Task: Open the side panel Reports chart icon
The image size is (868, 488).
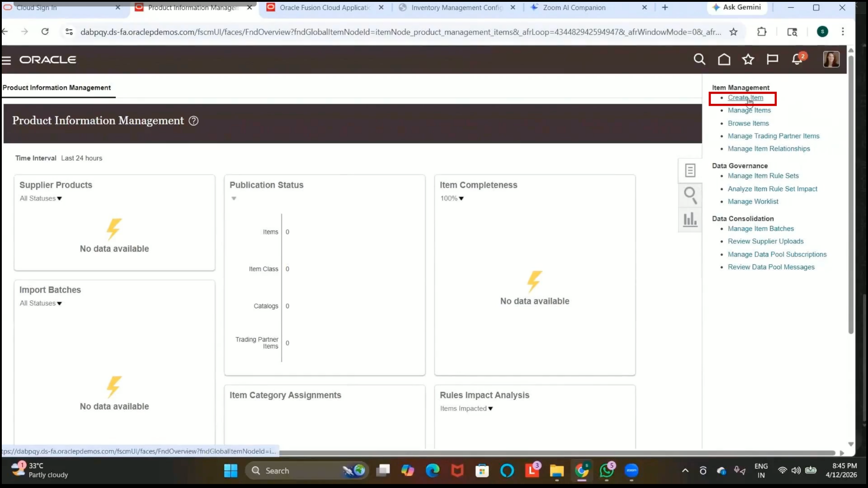Action: pos(690,220)
